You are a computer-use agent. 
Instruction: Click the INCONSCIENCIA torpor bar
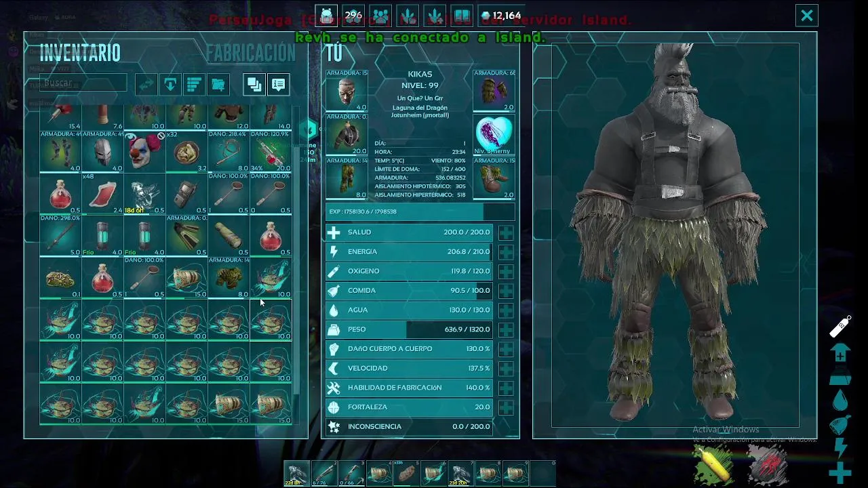coord(410,426)
